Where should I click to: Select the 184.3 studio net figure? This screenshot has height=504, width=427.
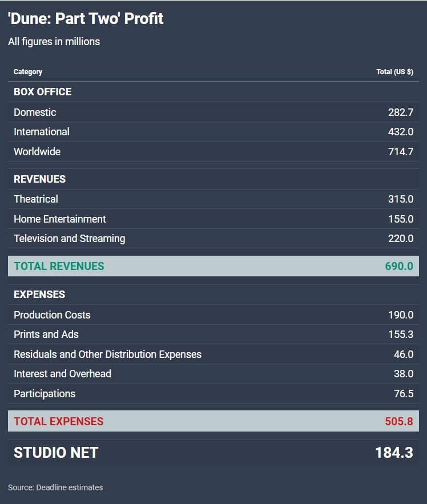[394, 453]
